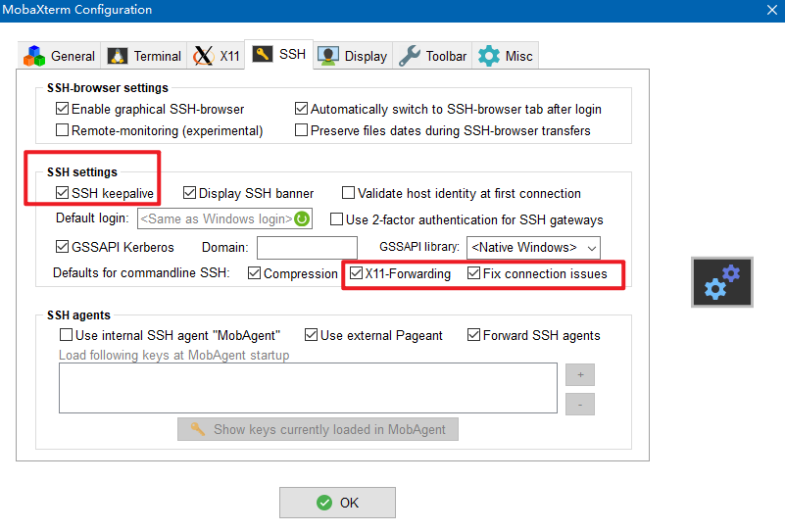Viewport: 785px width, 532px height.
Task: Enable 2-factor authentication for SSH gateways
Action: tap(336, 219)
